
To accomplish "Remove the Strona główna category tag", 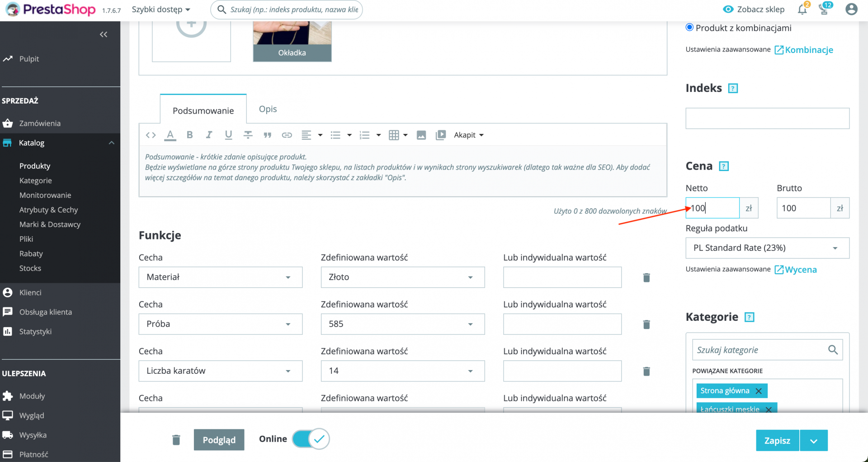I will pyautogui.click(x=759, y=391).
